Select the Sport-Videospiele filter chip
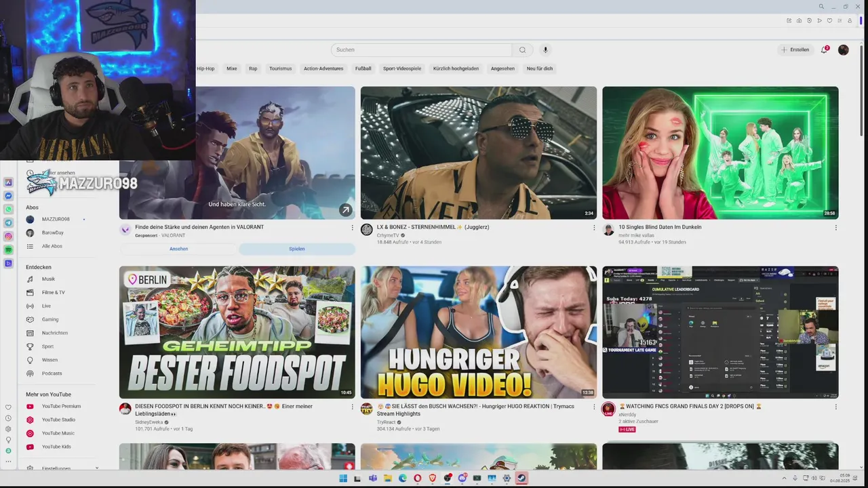This screenshot has height=488, width=868. (402, 68)
